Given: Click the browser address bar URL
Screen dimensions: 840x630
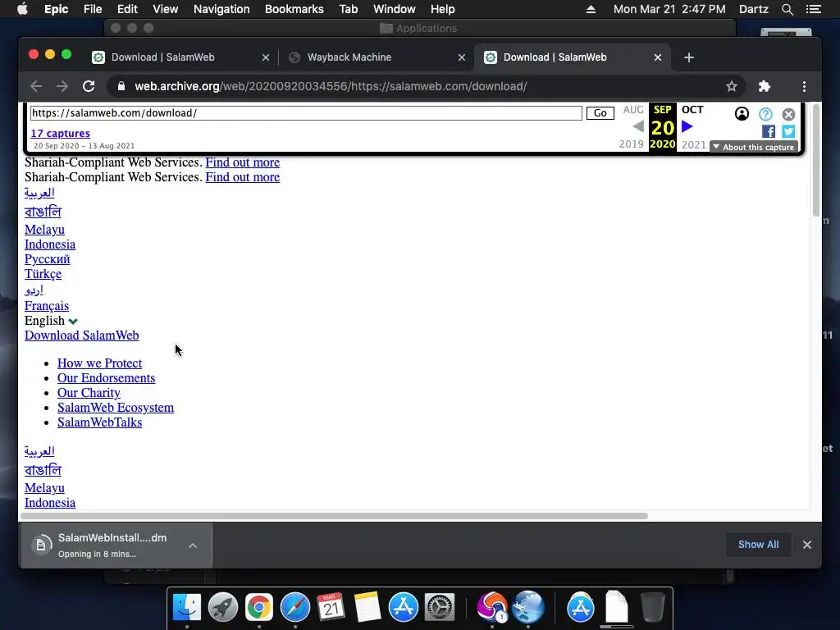Looking at the screenshot, I should 331,86.
